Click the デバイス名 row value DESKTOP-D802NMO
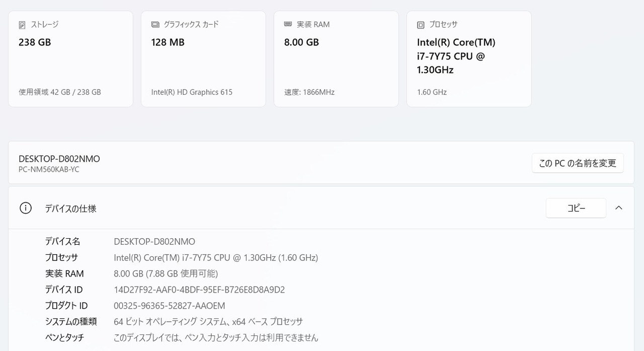The height and width of the screenshot is (351, 644). click(154, 241)
